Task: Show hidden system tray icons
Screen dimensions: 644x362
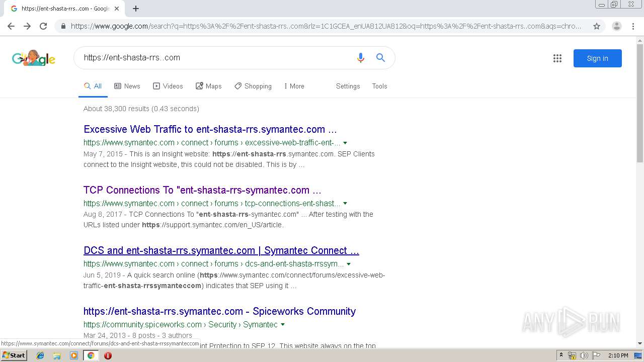Action: (x=561, y=355)
